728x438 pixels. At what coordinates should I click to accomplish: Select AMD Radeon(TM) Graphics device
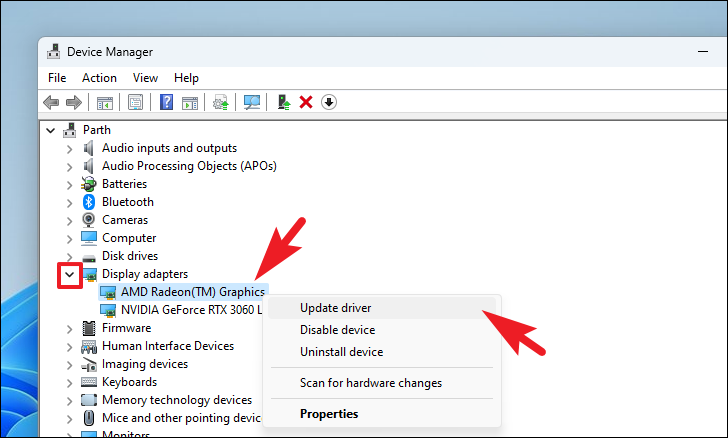pos(193,292)
